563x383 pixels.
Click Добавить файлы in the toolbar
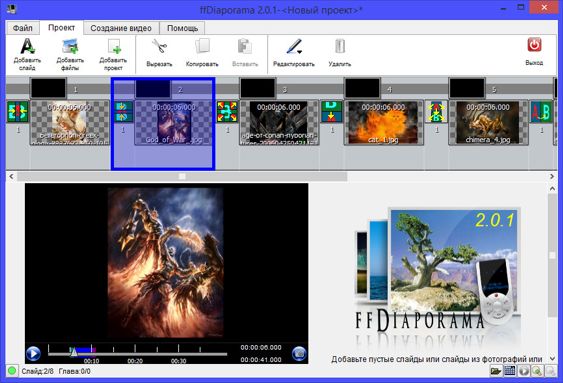(70, 54)
